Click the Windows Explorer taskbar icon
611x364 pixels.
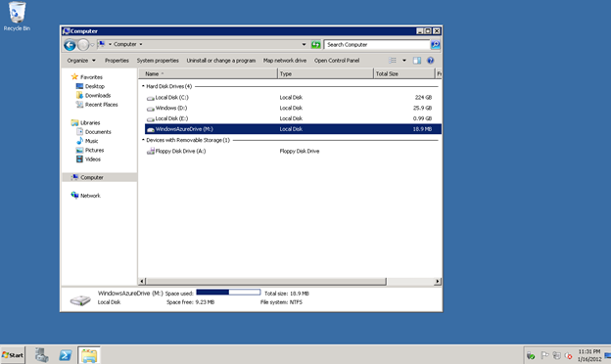click(89, 355)
